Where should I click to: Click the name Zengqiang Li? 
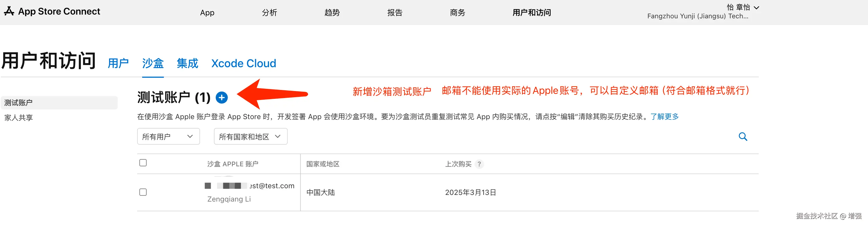(229, 199)
